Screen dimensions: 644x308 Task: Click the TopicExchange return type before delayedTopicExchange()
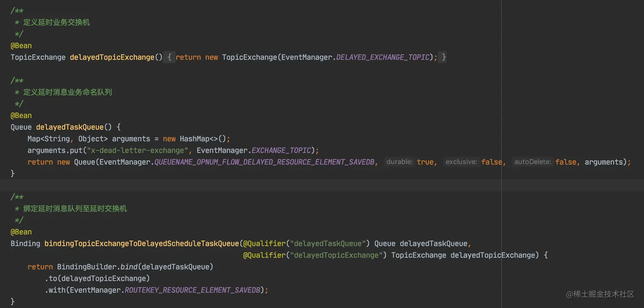[38, 57]
